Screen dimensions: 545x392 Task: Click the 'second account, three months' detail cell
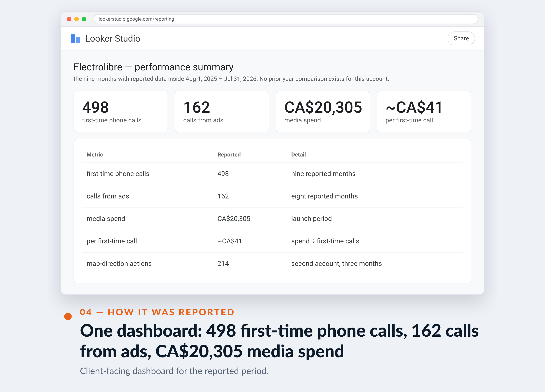tap(336, 264)
